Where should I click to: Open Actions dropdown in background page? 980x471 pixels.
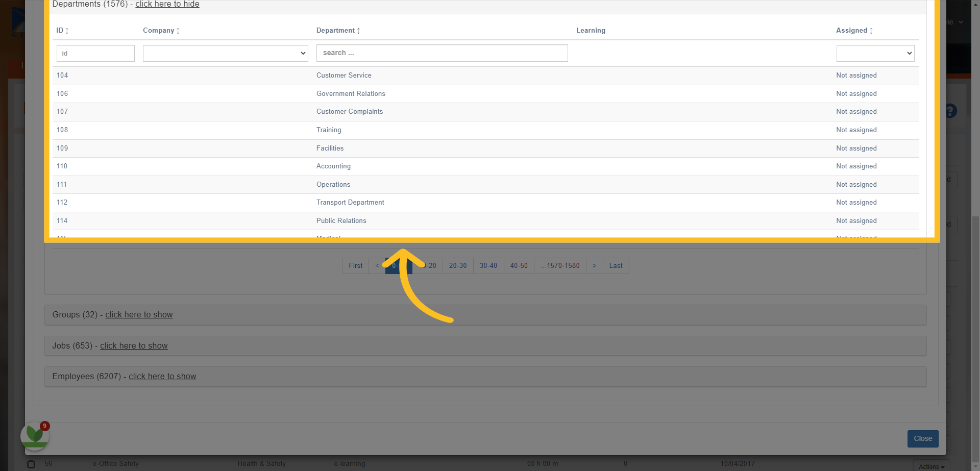coord(932,467)
